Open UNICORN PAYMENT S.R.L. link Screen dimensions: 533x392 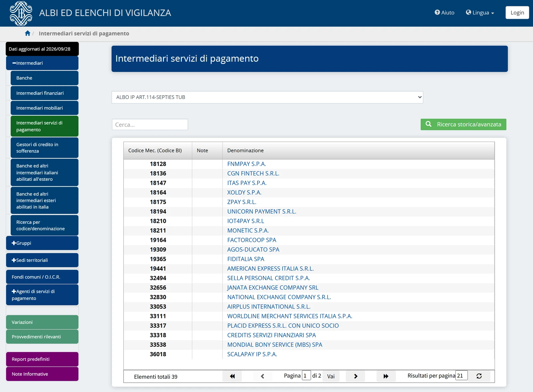[x=262, y=211]
